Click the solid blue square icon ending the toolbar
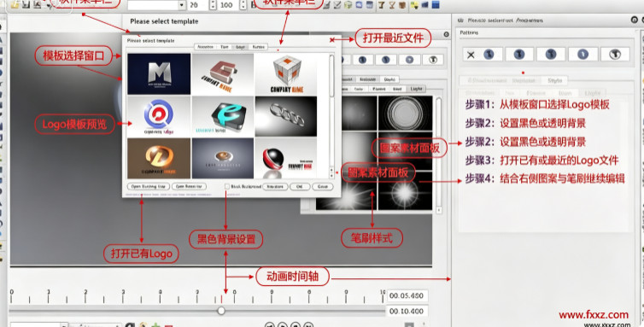 (x=436, y=4)
